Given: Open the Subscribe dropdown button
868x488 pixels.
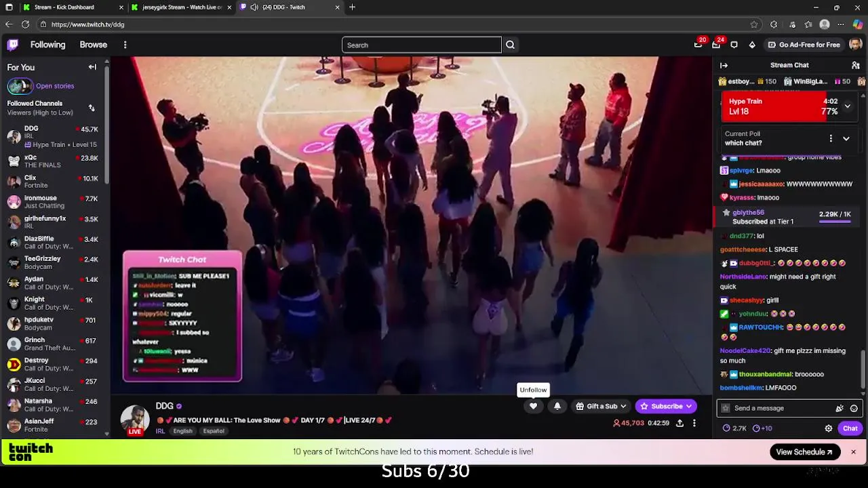Looking at the screenshot, I should [666, 406].
